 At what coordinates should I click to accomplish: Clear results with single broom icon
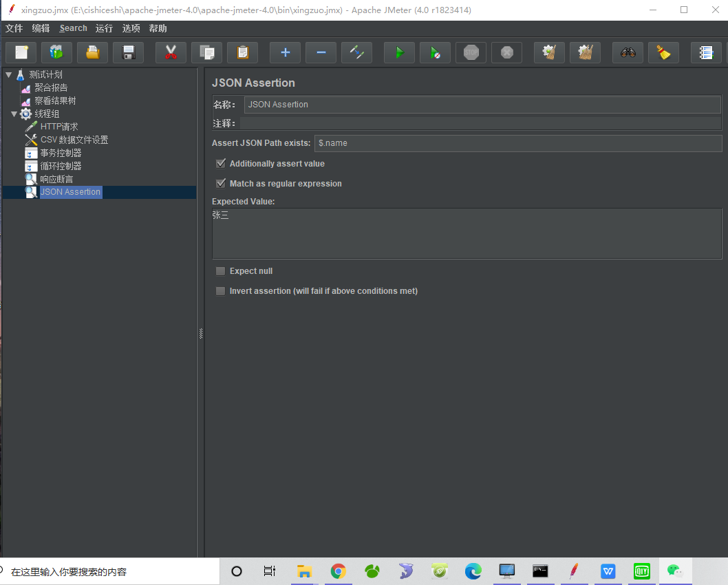point(549,52)
